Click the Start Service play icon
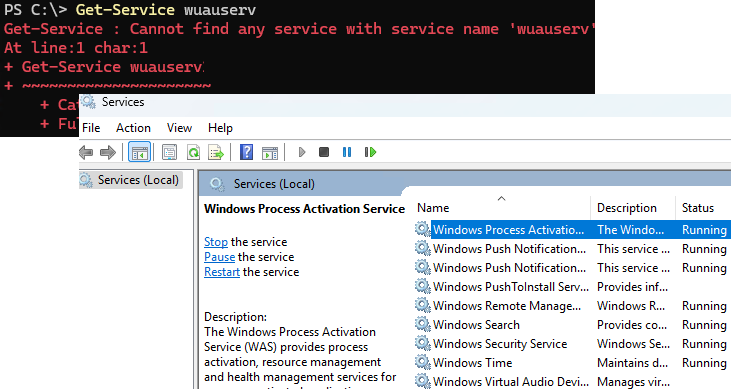Image resolution: width=731 pixels, height=389 pixels. click(x=302, y=152)
